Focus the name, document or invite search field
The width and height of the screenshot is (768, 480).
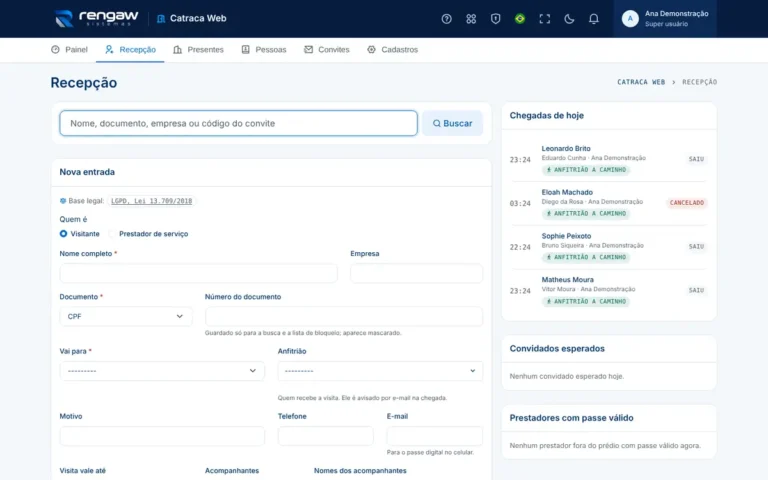click(239, 123)
